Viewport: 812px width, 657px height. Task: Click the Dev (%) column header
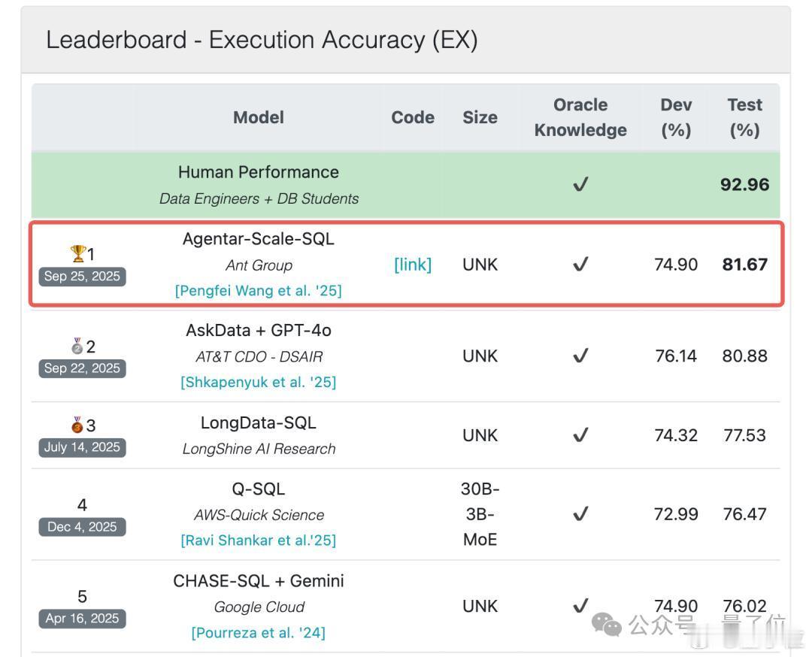(x=676, y=117)
